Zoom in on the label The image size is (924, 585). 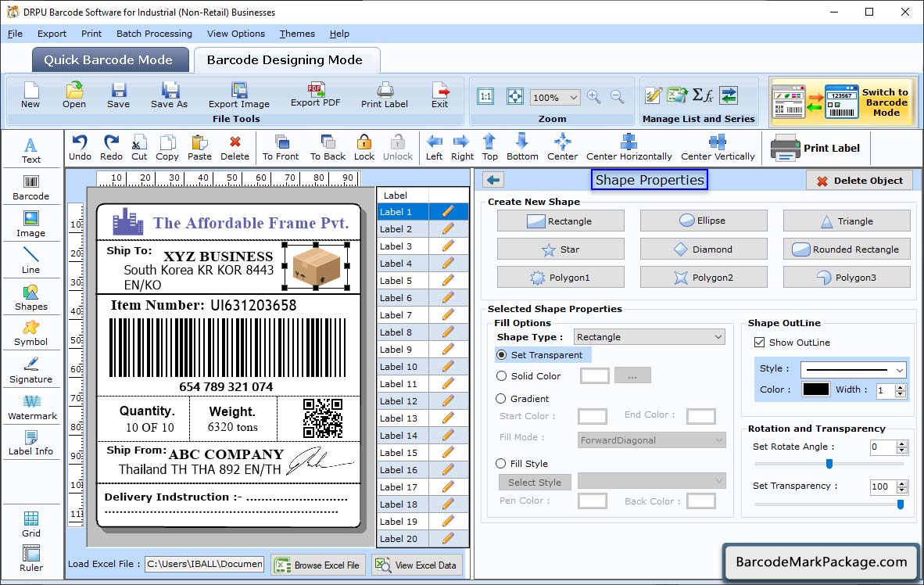click(594, 97)
